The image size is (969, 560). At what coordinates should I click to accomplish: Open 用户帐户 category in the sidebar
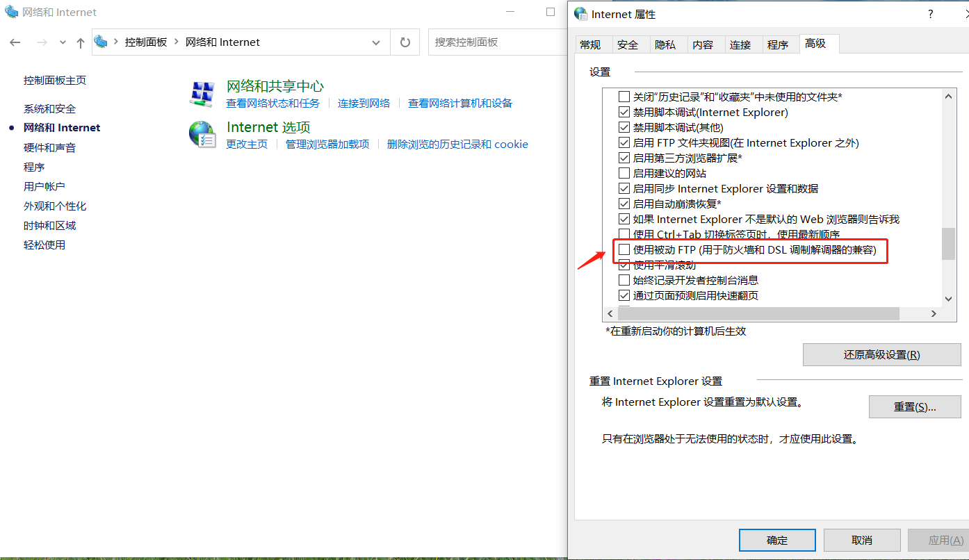pyautogui.click(x=44, y=187)
